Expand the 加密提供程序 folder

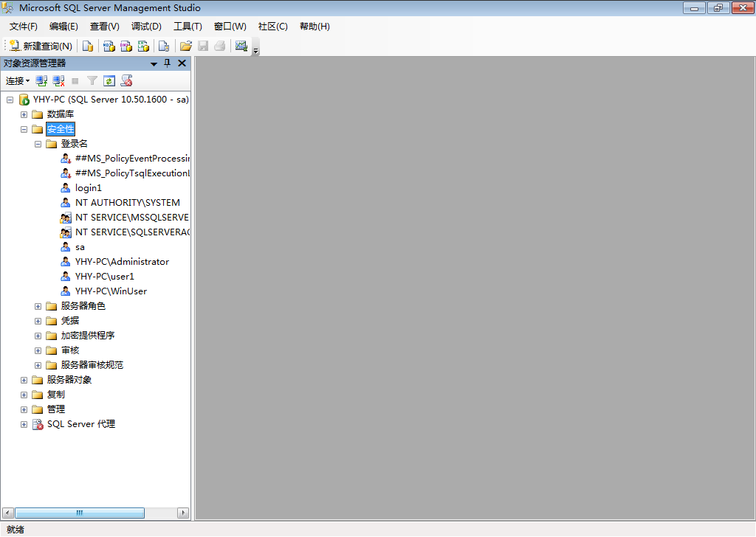pyautogui.click(x=38, y=336)
